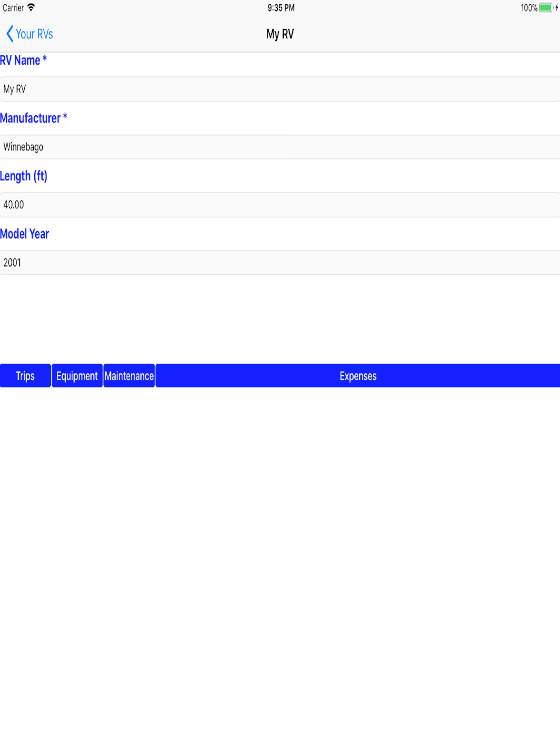The image size is (560, 747).
Task: Open the Trips section
Action: coord(25,376)
